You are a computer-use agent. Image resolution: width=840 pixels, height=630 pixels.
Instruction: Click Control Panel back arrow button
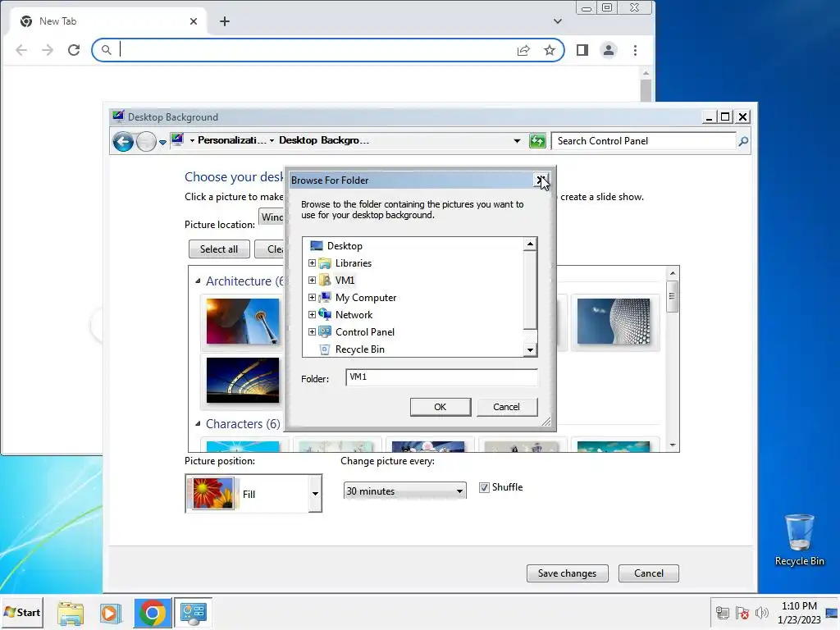pos(123,142)
